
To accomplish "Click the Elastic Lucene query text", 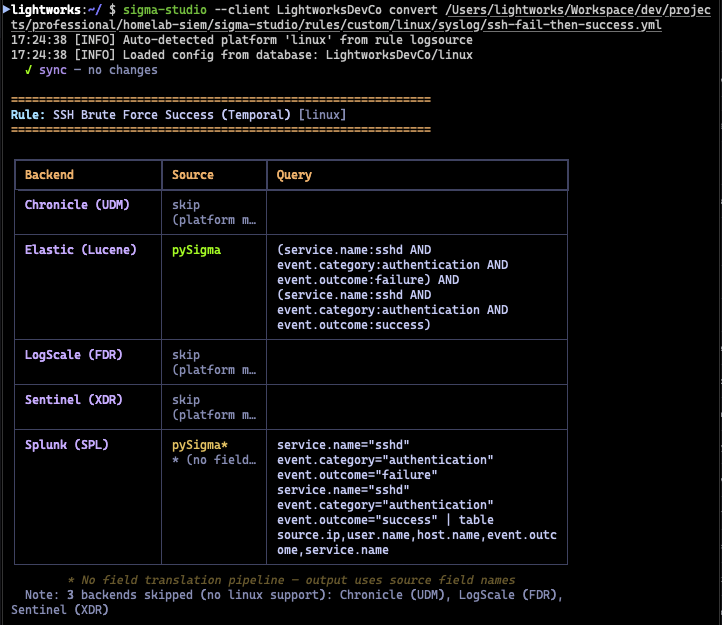I will click(x=392, y=287).
